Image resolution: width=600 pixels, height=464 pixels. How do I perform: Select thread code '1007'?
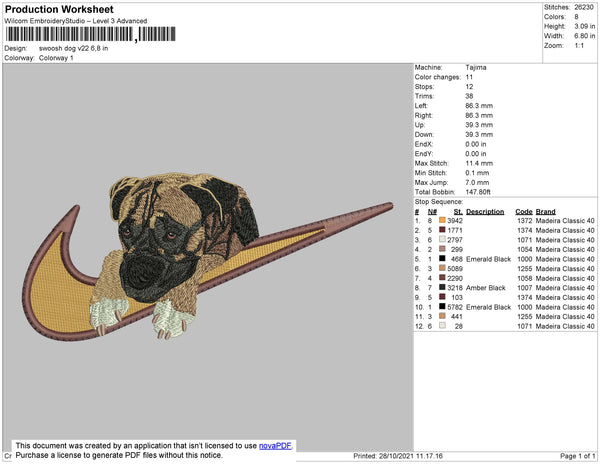pos(525,288)
